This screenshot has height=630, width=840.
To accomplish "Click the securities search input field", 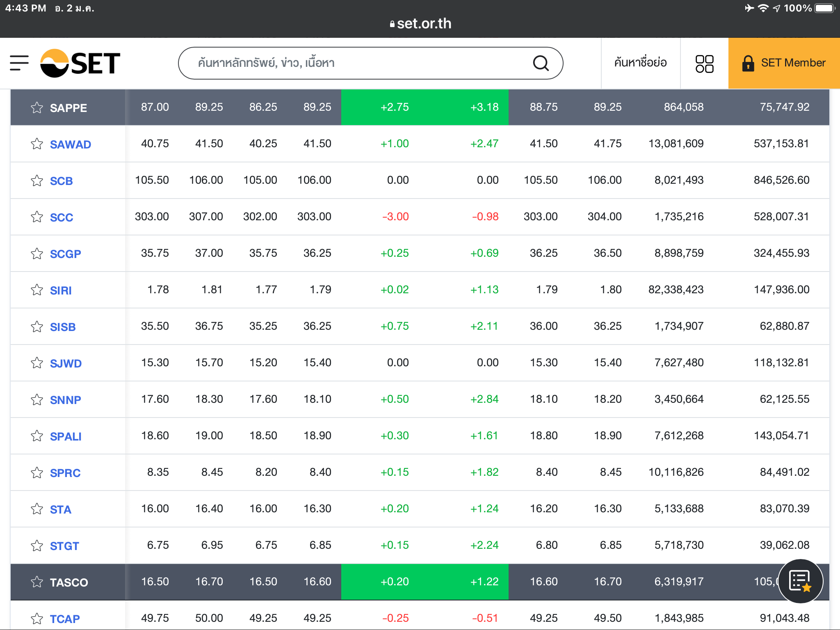I will (353, 63).
